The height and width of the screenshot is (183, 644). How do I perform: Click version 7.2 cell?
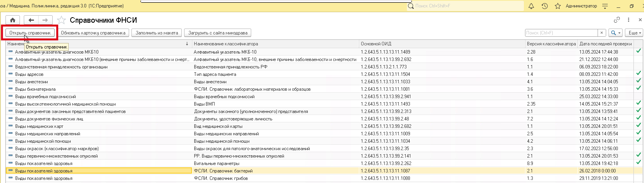coord(551,118)
